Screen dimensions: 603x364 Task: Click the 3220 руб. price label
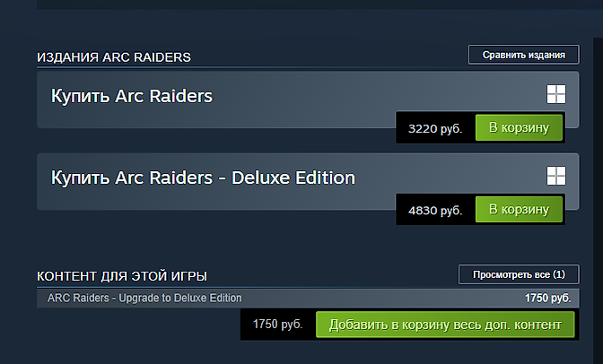click(435, 129)
